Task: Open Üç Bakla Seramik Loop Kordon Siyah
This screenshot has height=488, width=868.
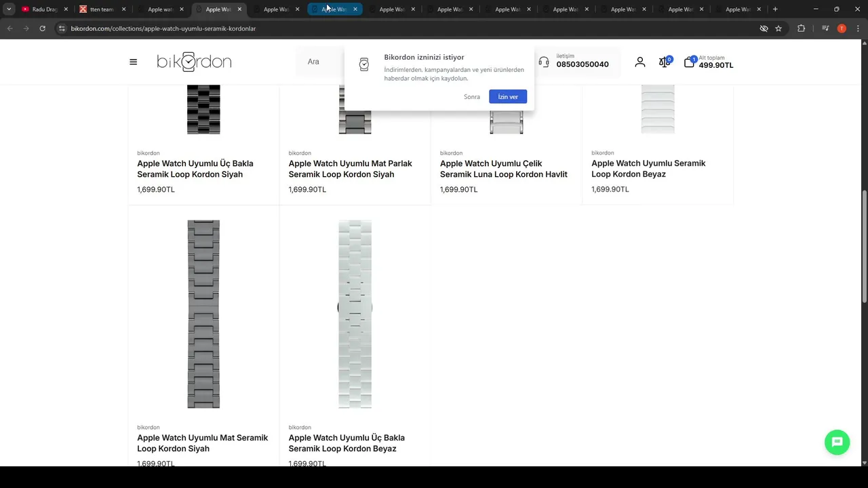Action: tap(195, 169)
